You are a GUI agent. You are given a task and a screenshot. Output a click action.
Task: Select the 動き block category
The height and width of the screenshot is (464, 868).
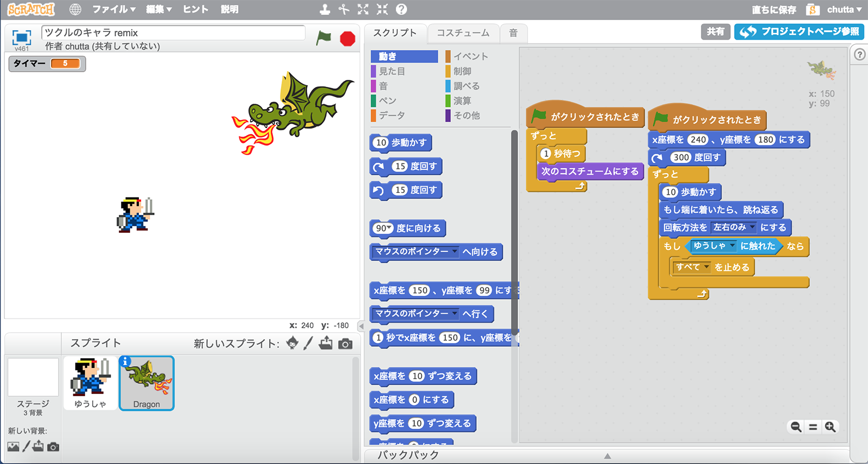[x=404, y=56]
